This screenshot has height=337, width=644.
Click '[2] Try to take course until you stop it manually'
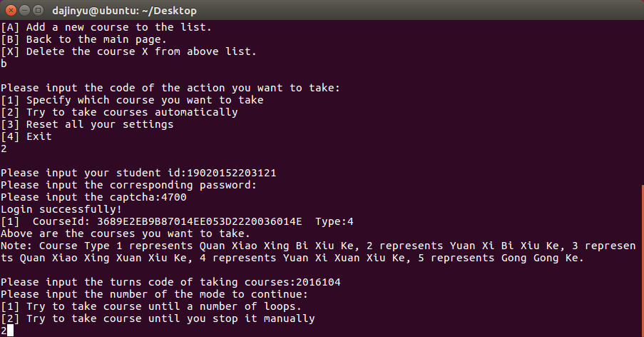coord(158,318)
